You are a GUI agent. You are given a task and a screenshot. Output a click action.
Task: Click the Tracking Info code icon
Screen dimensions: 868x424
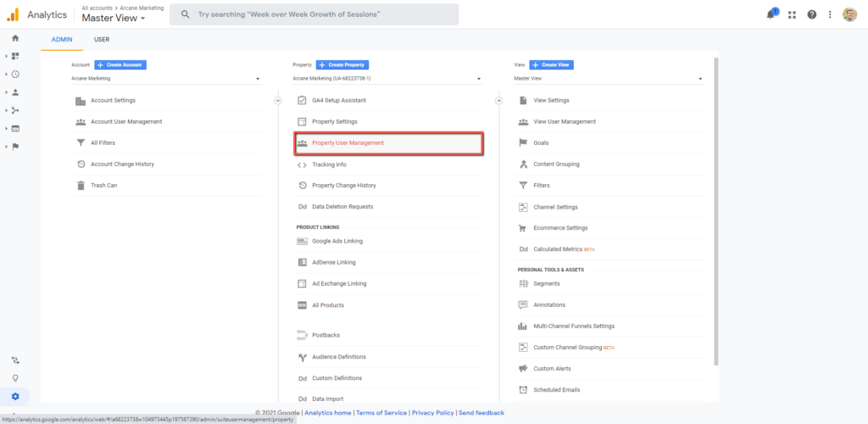(302, 165)
